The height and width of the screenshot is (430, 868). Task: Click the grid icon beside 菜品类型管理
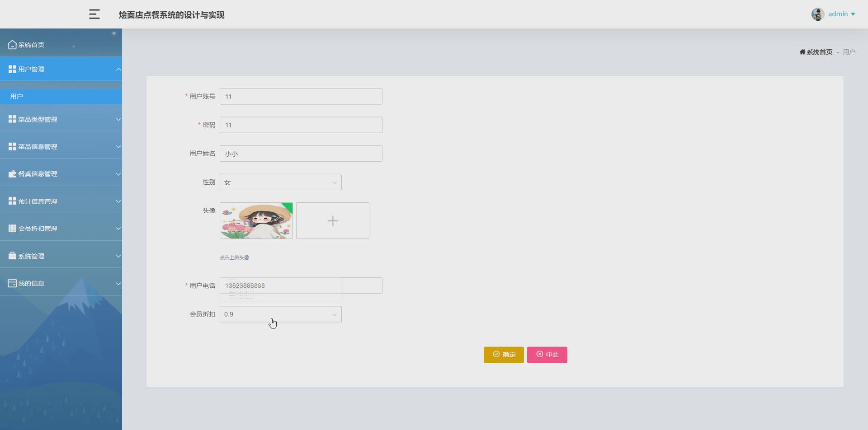(12, 119)
